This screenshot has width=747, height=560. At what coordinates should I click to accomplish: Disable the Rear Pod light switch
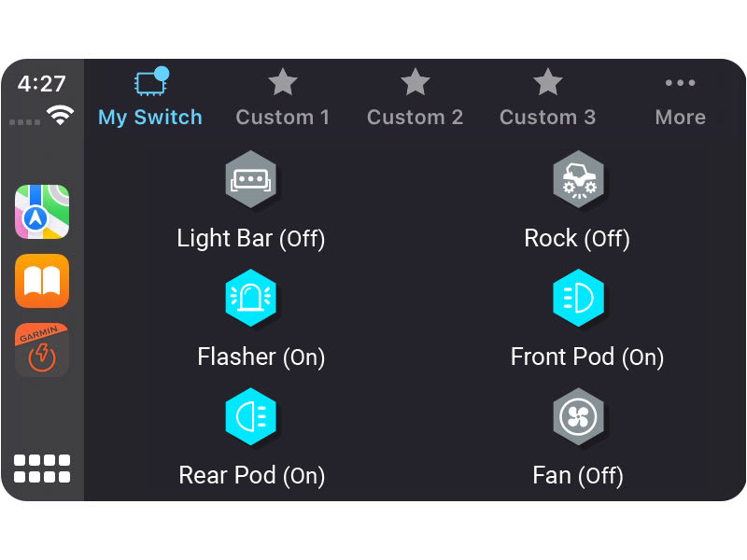250,416
